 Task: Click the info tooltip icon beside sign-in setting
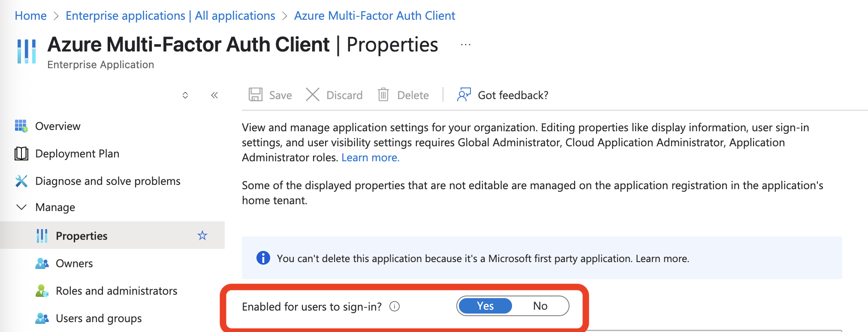pos(395,306)
